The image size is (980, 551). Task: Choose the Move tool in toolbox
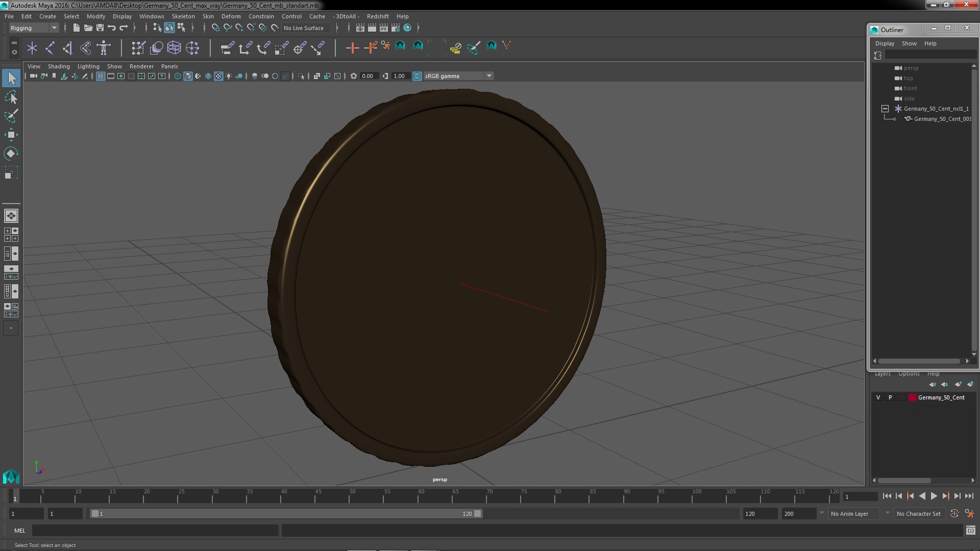[x=11, y=135]
